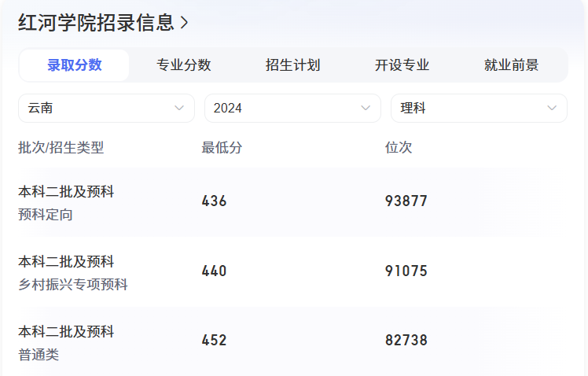Click the rank value 82738
This screenshot has height=376, width=588.
click(x=406, y=341)
